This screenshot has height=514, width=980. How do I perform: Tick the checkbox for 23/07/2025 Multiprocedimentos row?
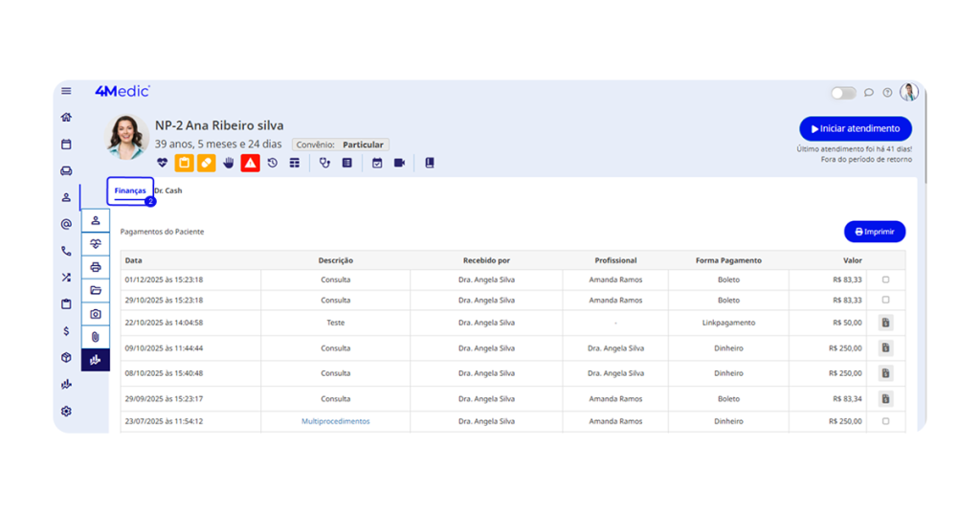pyautogui.click(x=885, y=421)
